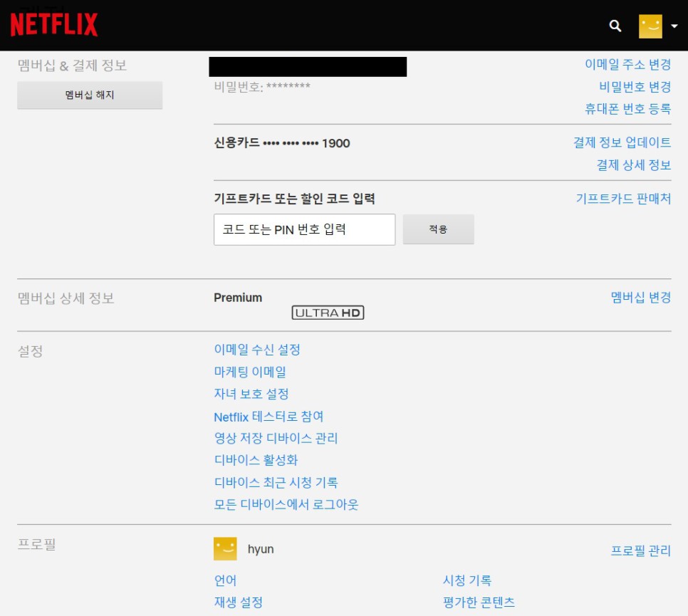Click the ULTRA HD badge

[x=328, y=313]
